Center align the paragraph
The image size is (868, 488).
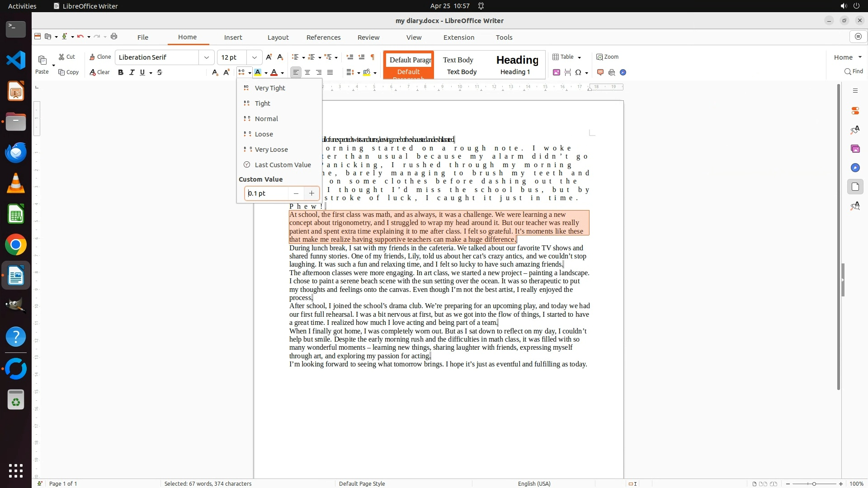(x=307, y=72)
